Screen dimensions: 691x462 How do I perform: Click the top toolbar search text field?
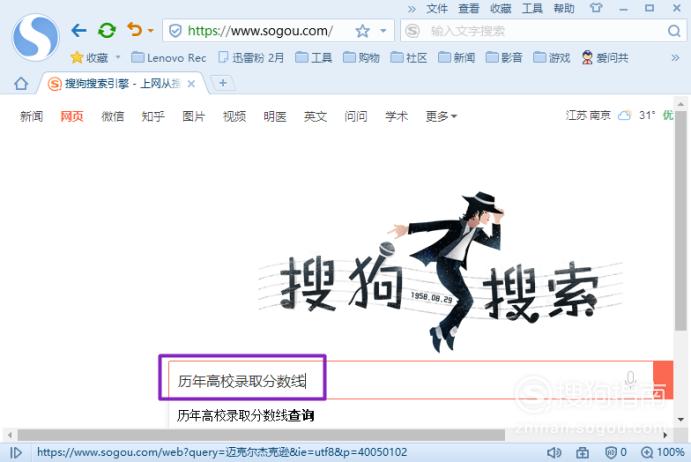coord(544,31)
